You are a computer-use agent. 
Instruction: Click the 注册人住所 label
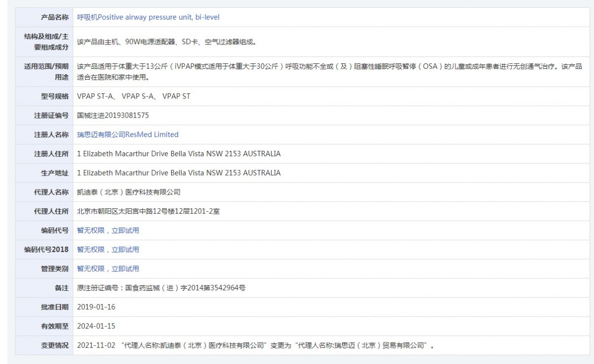51,154
